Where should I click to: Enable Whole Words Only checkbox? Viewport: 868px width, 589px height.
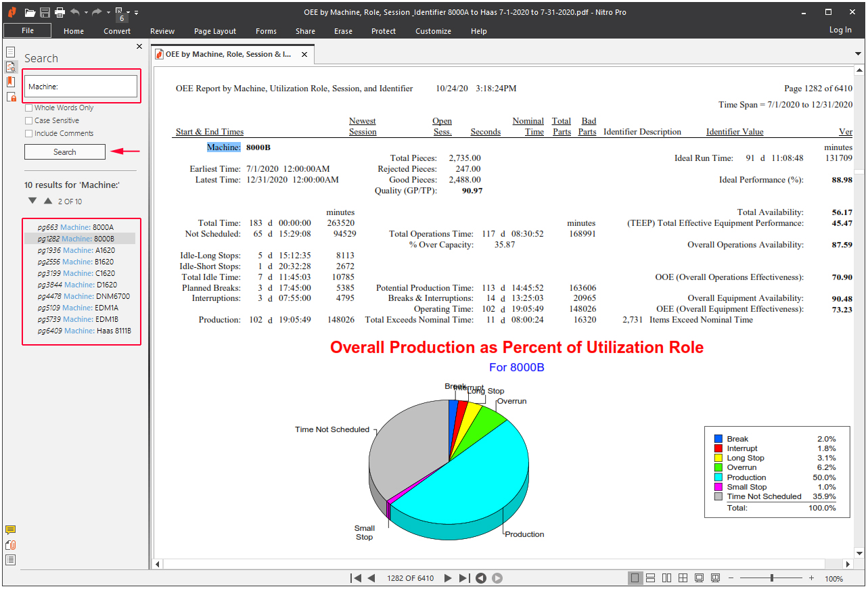pyautogui.click(x=29, y=108)
